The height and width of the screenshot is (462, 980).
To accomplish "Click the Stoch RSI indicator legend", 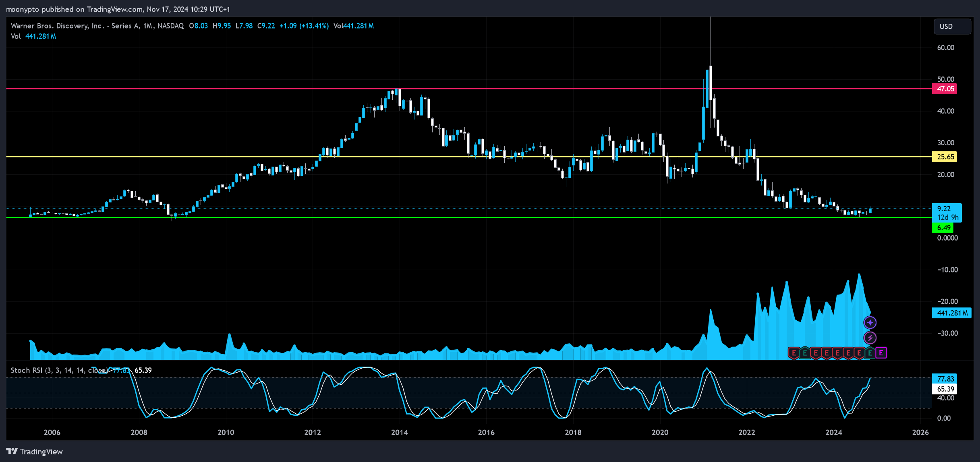I will 59,370.
